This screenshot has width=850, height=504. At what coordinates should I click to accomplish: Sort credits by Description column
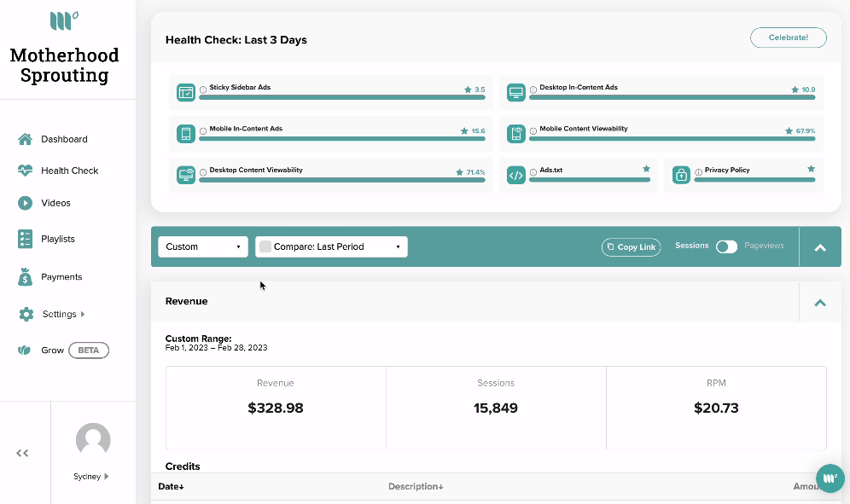coord(416,487)
